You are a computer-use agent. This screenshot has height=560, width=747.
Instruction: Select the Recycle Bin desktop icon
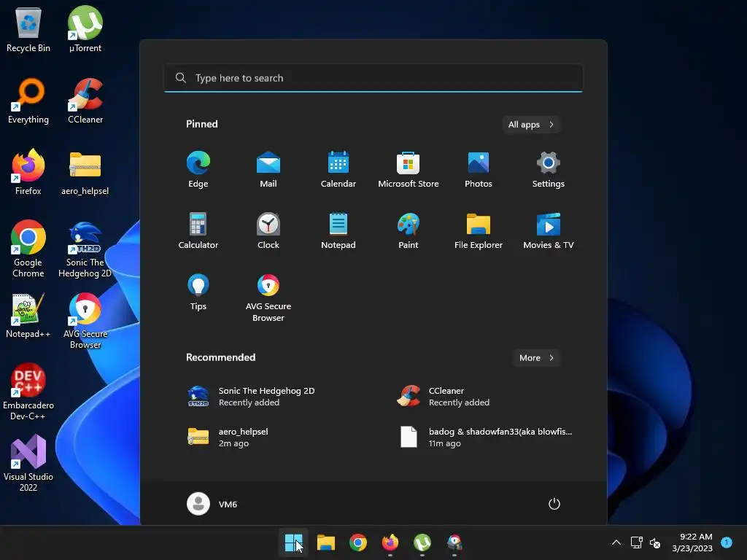click(x=28, y=29)
